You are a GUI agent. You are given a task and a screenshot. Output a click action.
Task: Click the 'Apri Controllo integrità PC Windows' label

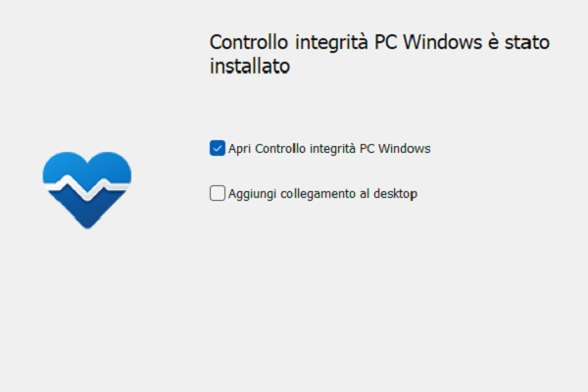[x=329, y=149]
